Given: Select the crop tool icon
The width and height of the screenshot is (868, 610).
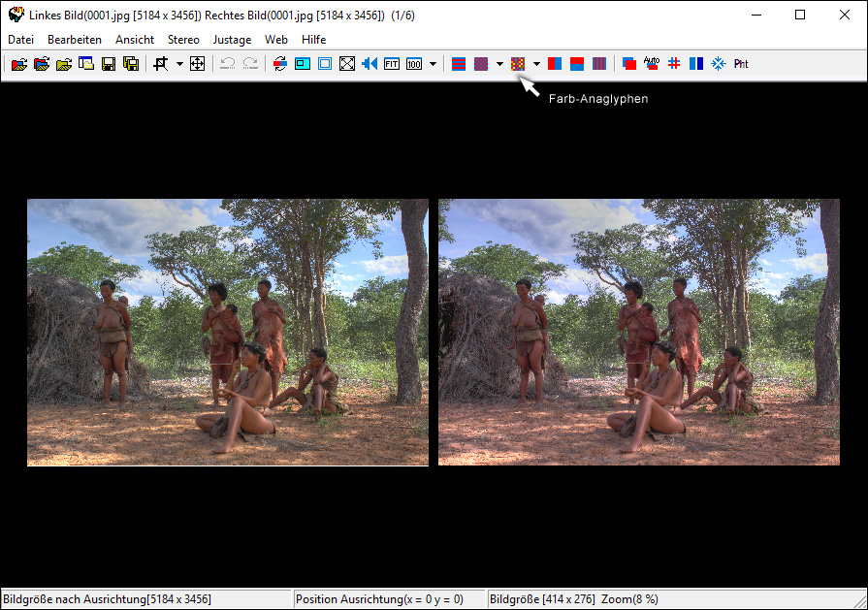Looking at the screenshot, I should point(161,64).
